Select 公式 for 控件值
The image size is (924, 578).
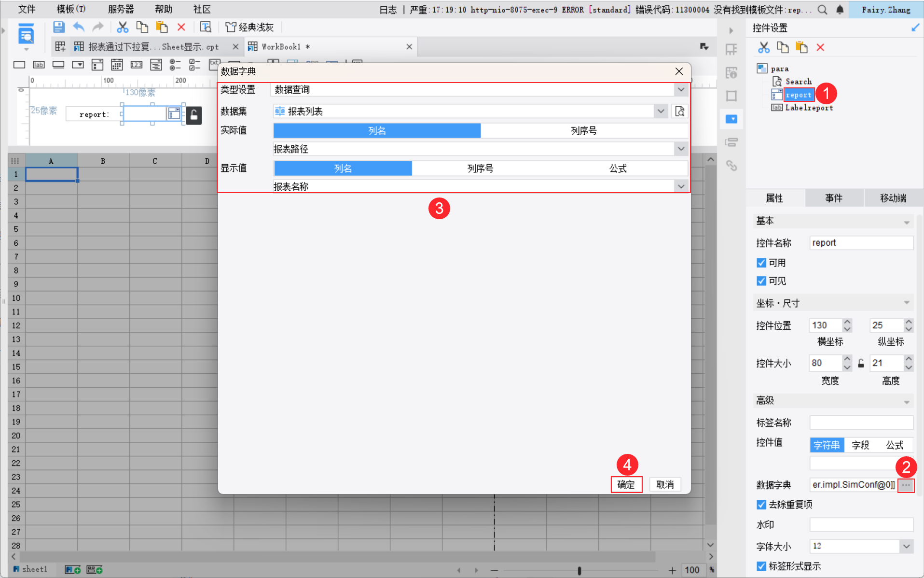tap(895, 445)
